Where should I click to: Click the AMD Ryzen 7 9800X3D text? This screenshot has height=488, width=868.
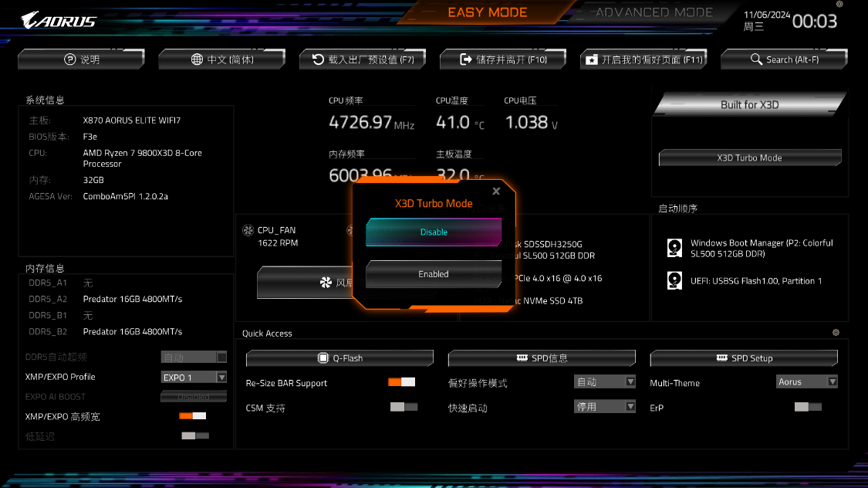tap(142, 158)
